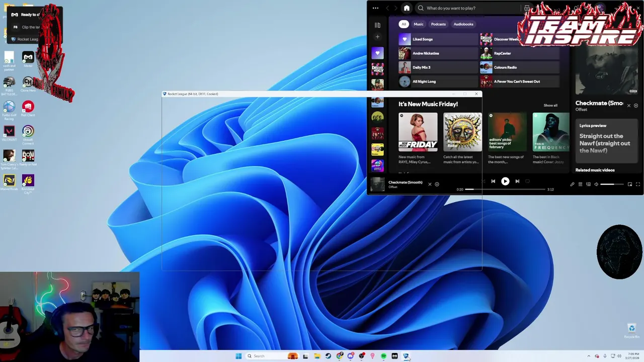Open the play queue icon
The image size is (644, 362).
pyautogui.click(x=580, y=185)
